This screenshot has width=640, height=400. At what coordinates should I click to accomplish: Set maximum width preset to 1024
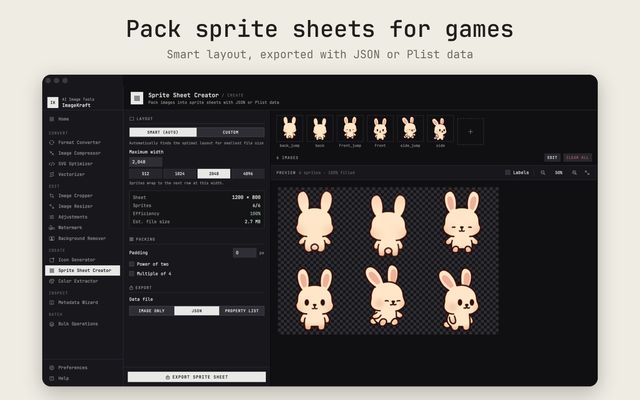tap(180, 173)
